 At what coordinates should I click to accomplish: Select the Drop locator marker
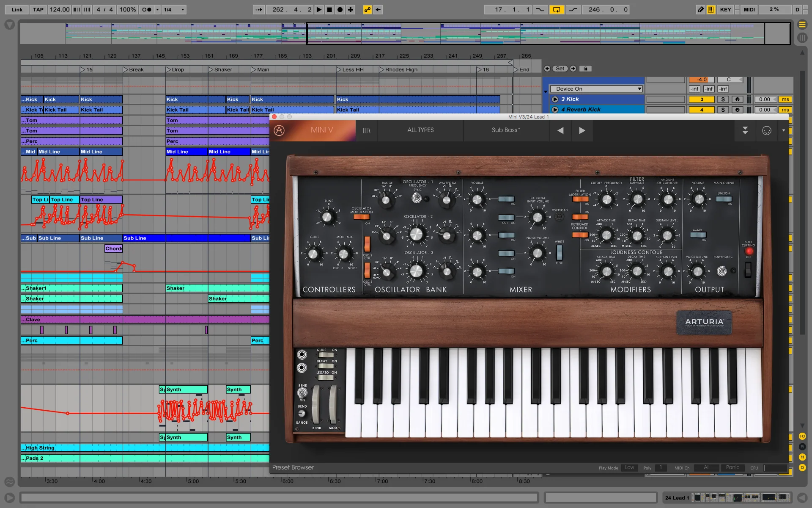point(175,69)
